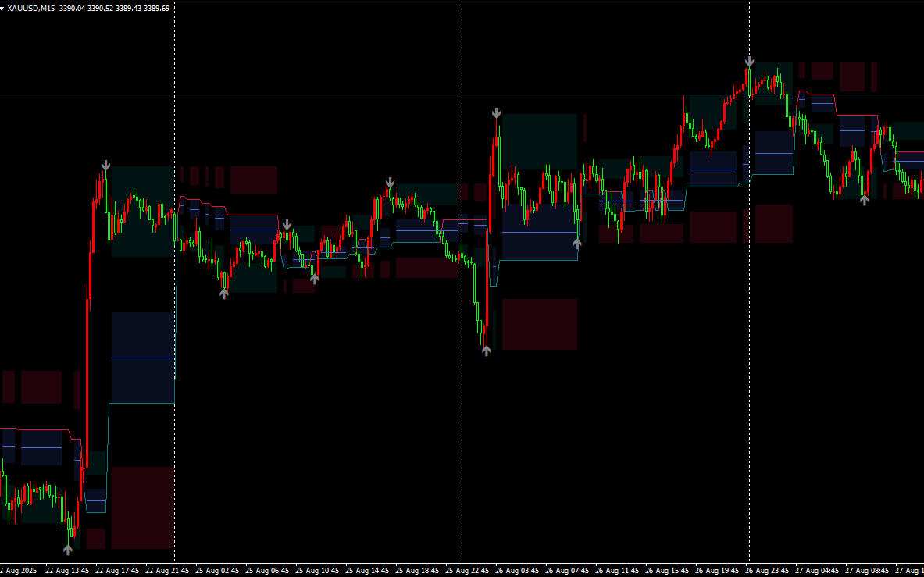Open the triangle menu beside XAUUSD,M15
The height and width of the screenshot is (577, 924).
(3, 8)
